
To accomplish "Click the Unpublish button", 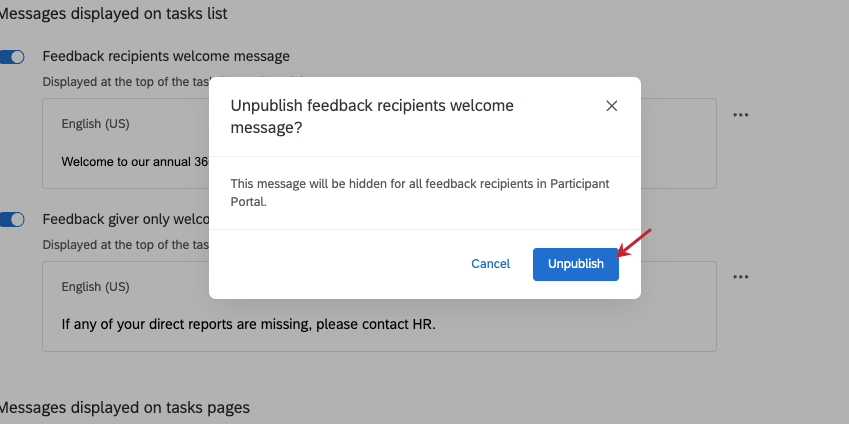I will (x=575, y=264).
